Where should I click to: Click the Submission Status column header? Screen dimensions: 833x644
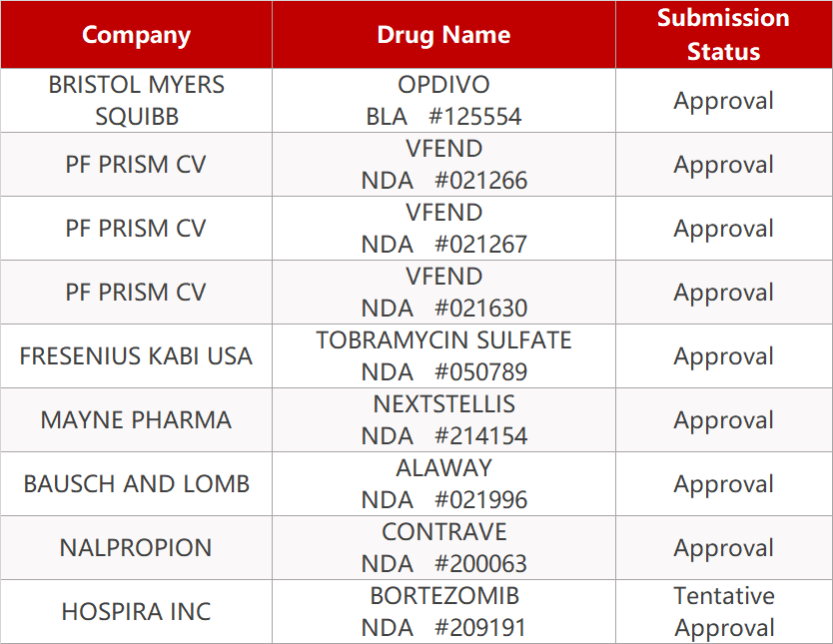tap(723, 35)
